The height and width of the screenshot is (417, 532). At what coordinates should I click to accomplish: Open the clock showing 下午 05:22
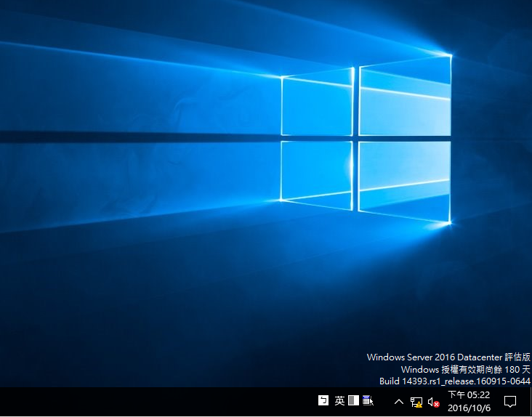pyautogui.click(x=469, y=402)
